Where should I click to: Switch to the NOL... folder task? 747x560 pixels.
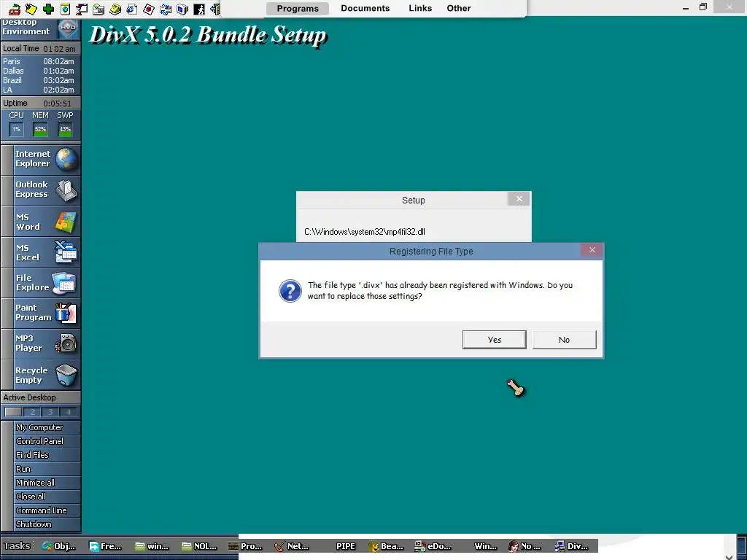[198, 546]
